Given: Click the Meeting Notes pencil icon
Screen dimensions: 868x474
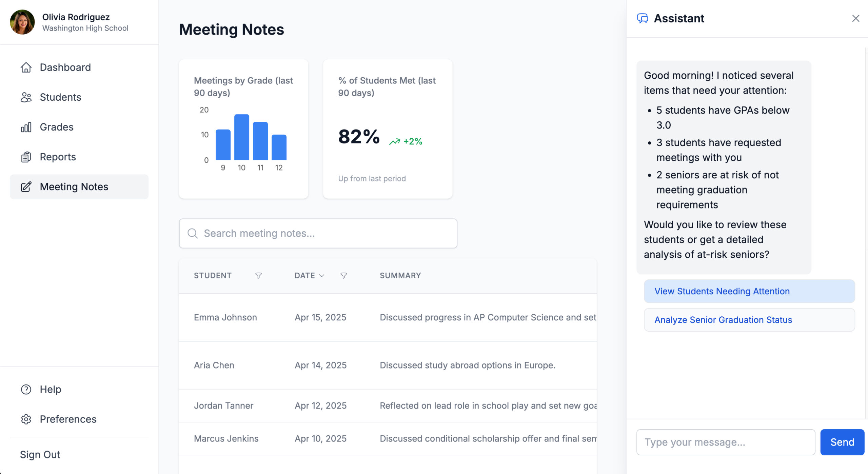Looking at the screenshot, I should (x=26, y=187).
